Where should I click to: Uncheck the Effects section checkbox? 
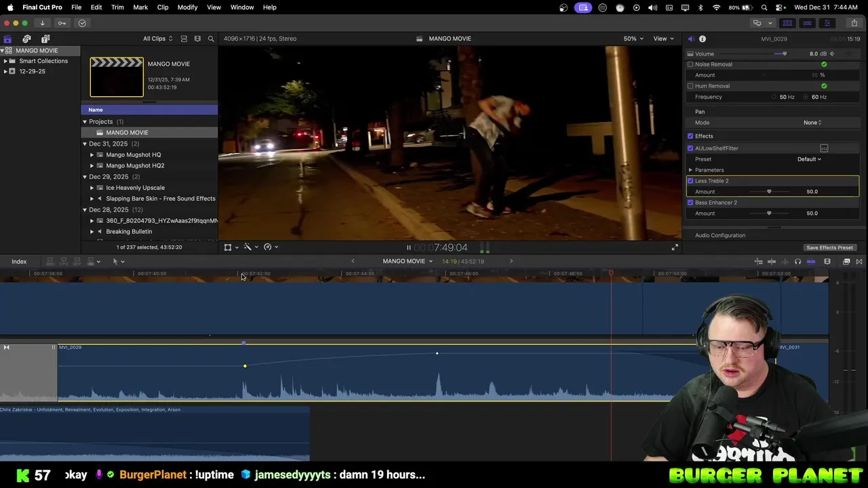pos(690,136)
